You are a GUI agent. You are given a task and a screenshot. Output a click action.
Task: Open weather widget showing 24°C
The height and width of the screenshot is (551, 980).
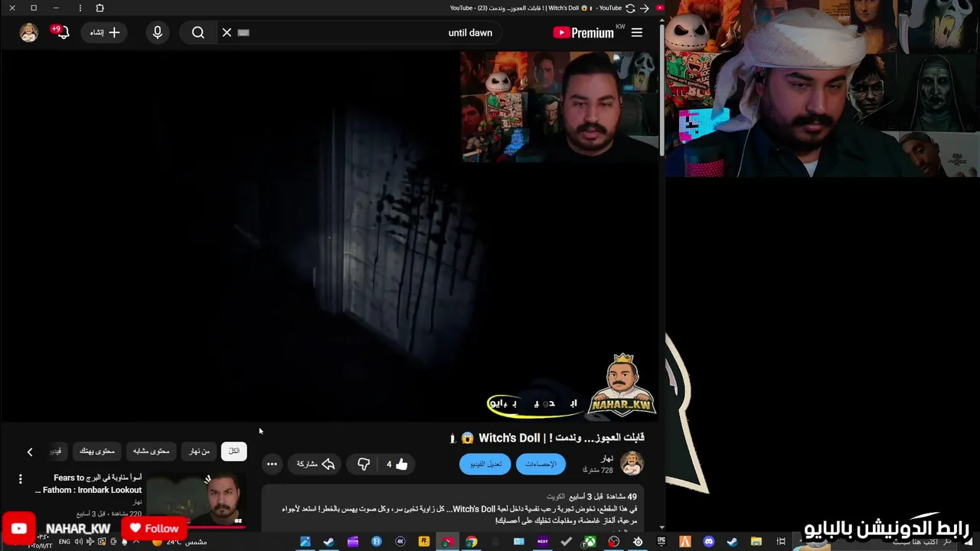(181, 542)
